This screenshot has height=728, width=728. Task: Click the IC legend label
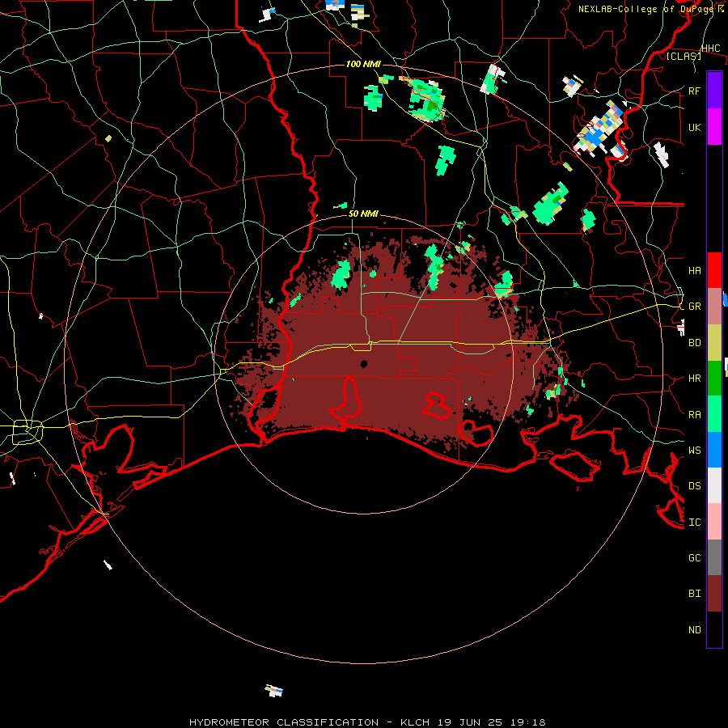(x=694, y=523)
